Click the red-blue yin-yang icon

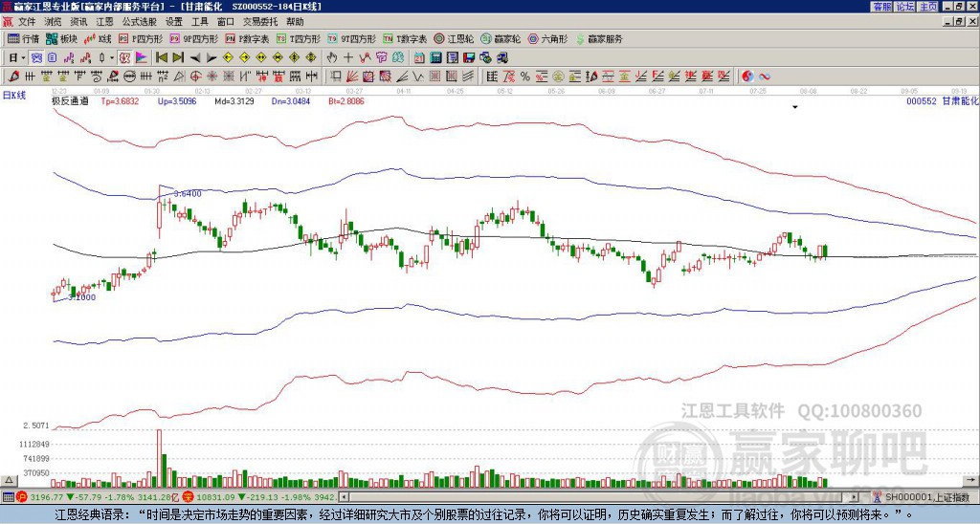pos(747,76)
